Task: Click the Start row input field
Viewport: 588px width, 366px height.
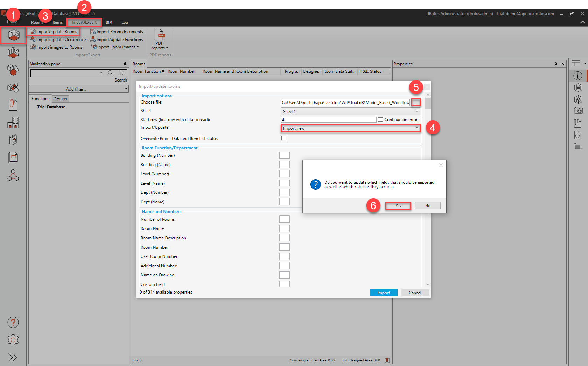Action: [328, 119]
